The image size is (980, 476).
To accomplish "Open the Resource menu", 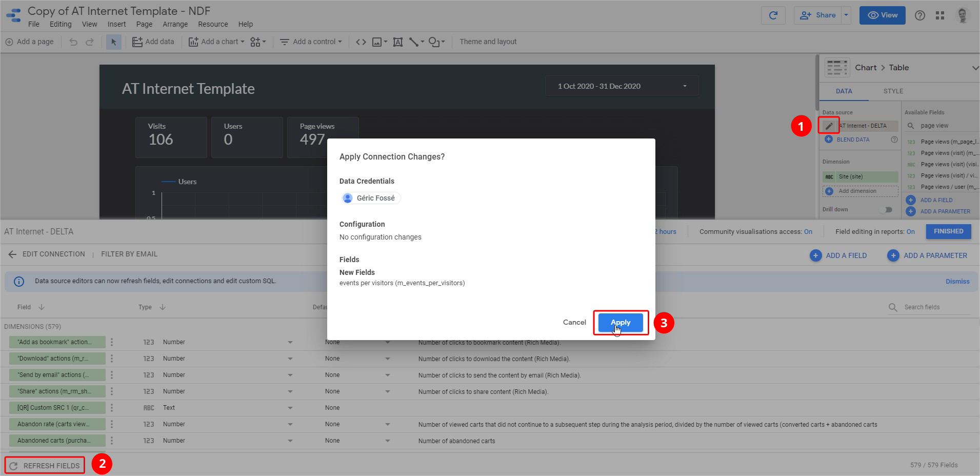I will click(213, 24).
